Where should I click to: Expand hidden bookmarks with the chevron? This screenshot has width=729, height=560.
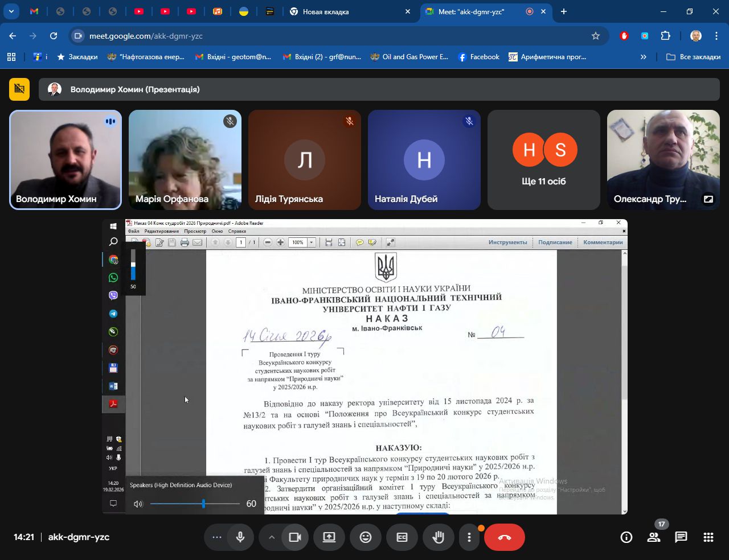(644, 56)
